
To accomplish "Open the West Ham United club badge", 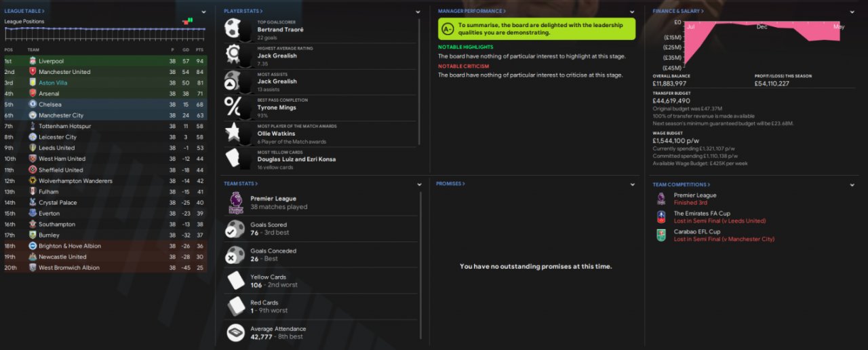I will (x=33, y=159).
